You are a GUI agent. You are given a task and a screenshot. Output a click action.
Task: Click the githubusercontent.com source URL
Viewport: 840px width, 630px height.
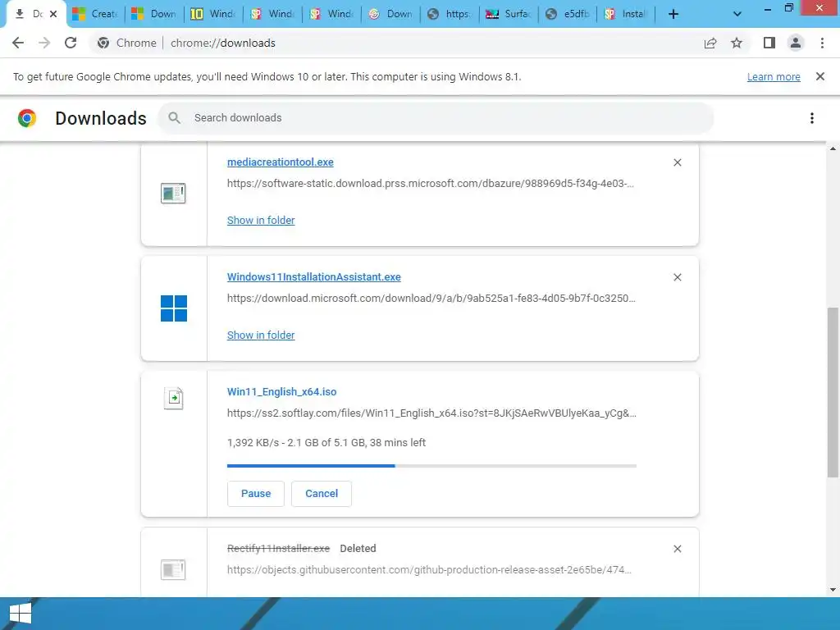(x=430, y=569)
